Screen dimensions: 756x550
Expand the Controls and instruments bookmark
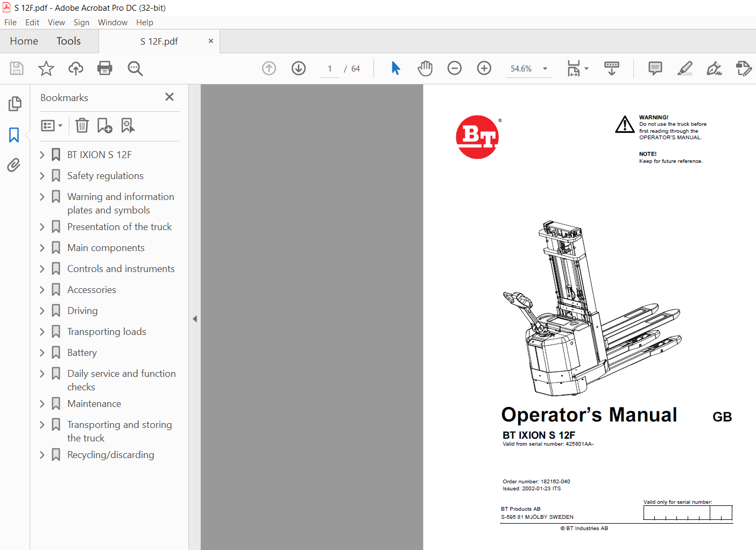point(42,269)
